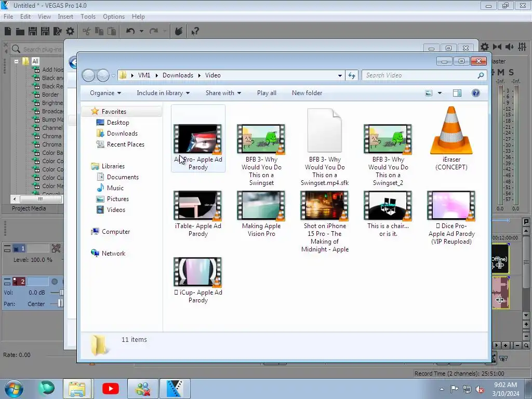Select Recent Places in Favorites
The image size is (532, 399).
(x=126, y=144)
